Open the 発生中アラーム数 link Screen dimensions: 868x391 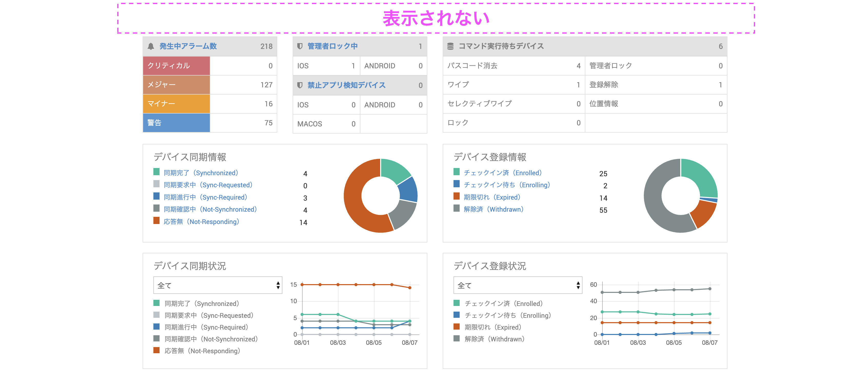[x=188, y=46]
